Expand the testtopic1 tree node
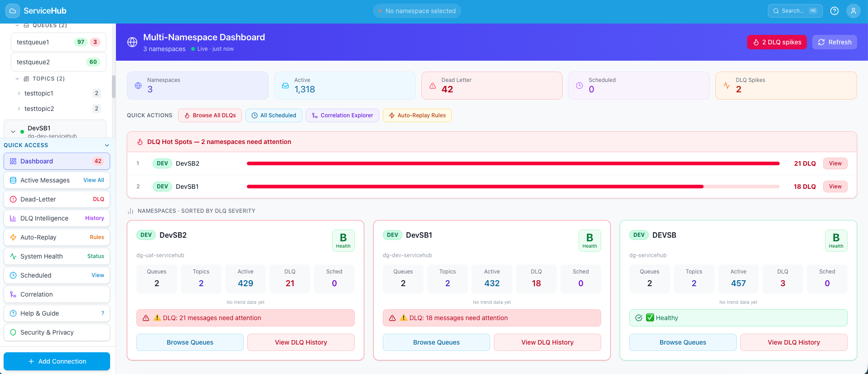Screen dimensions: 868x374 (x=19, y=93)
